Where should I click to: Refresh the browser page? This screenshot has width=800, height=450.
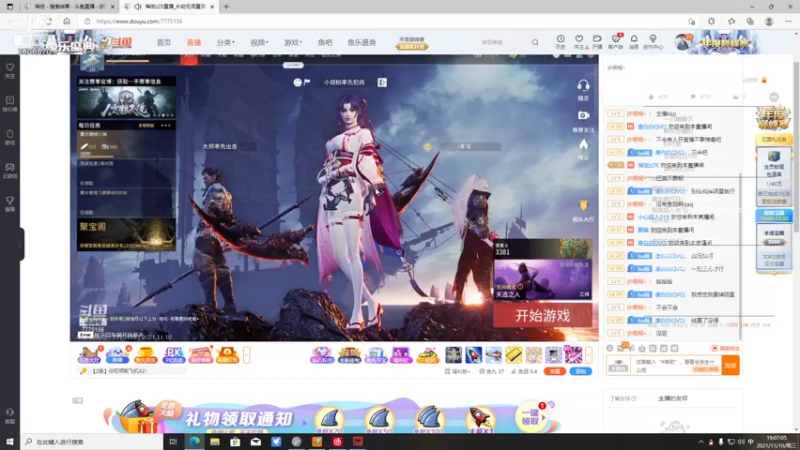click(48, 21)
